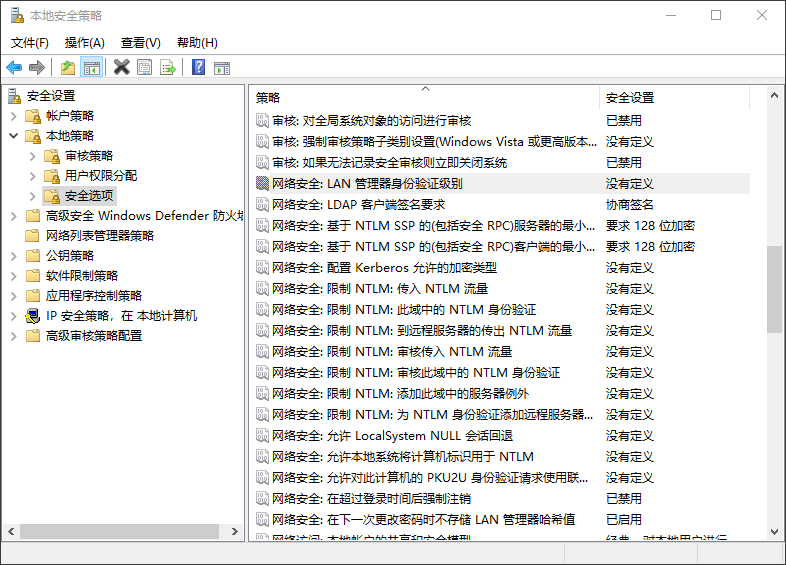
Task: Click the 用户权限分配 folder icon
Action: tap(52, 176)
